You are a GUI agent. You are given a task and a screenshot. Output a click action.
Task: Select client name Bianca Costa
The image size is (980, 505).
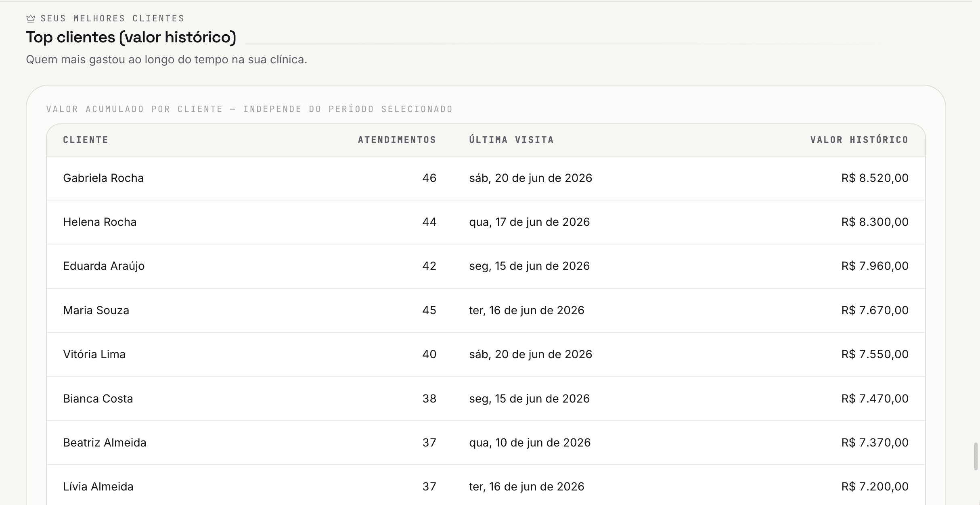tap(98, 399)
